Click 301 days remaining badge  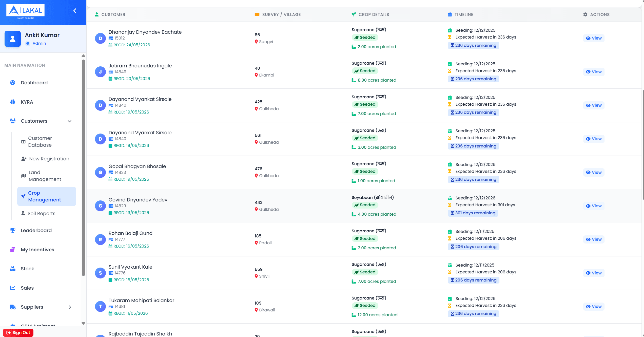pos(473,213)
